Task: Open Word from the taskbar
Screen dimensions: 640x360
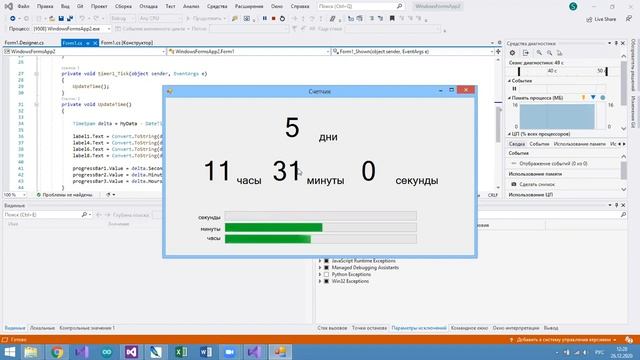Action: point(206,352)
